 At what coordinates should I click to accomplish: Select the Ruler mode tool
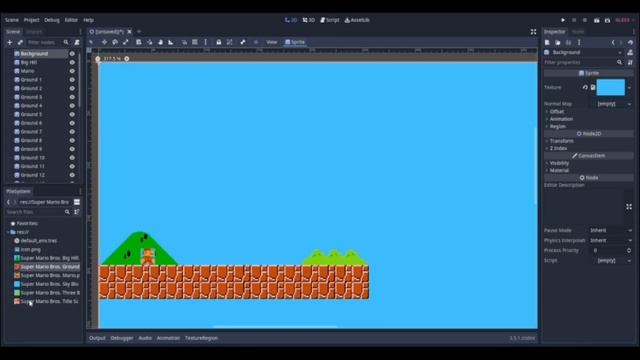(x=171, y=42)
